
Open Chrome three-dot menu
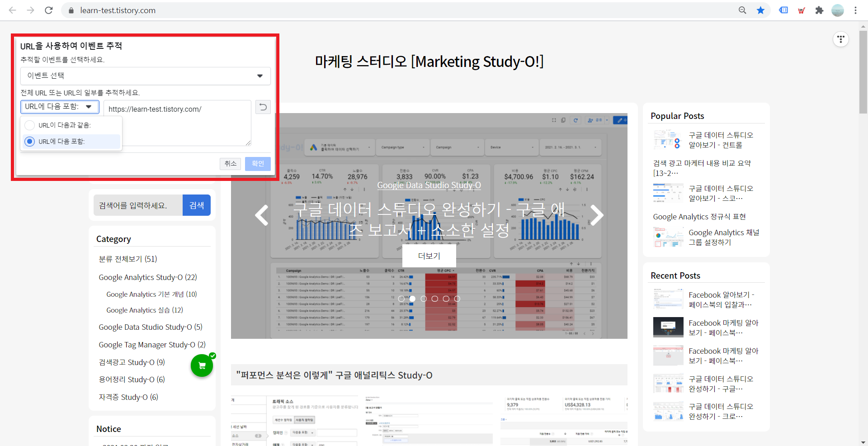coord(855,10)
